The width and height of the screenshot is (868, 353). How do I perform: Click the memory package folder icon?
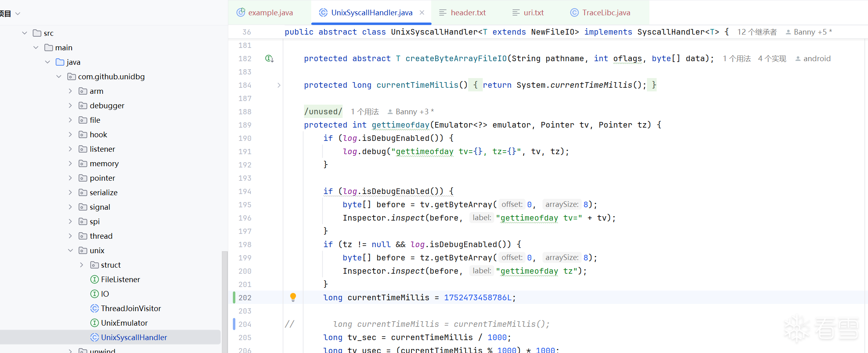point(83,163)
